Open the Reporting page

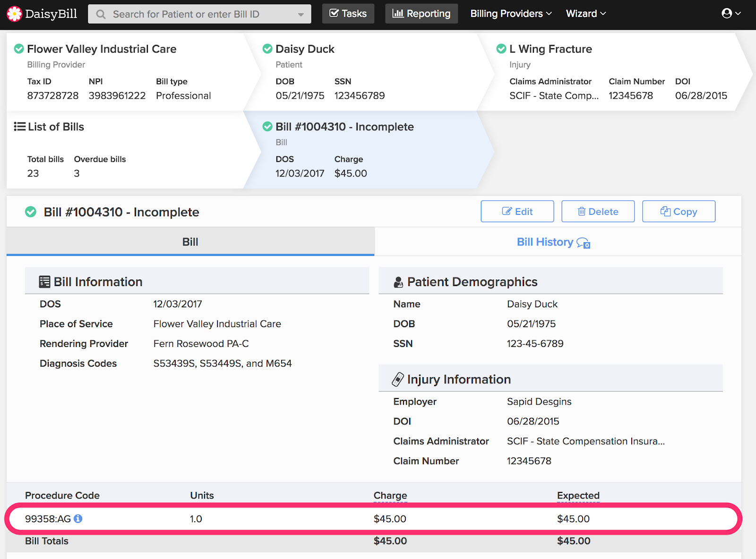[421, 14]
